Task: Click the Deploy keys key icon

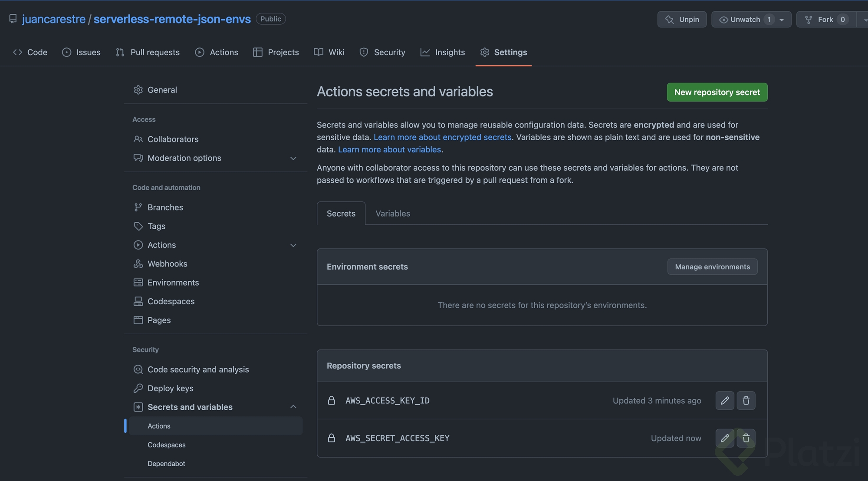Action: pos(138,388)
